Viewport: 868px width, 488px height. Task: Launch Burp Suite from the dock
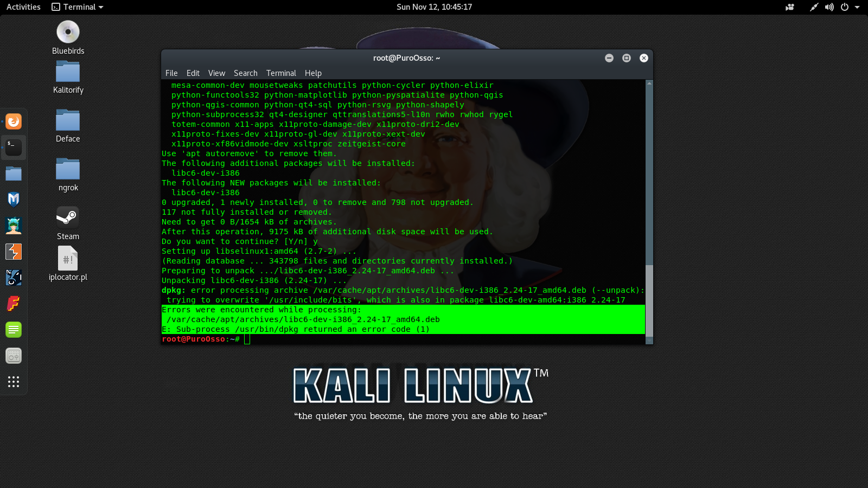point(14,252)
